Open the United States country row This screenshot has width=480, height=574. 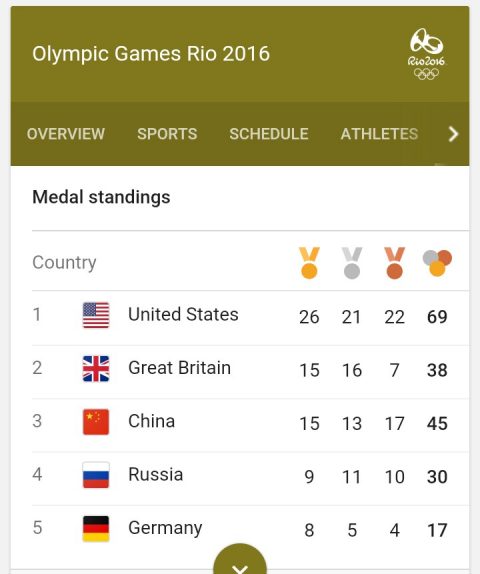point(250,318)
